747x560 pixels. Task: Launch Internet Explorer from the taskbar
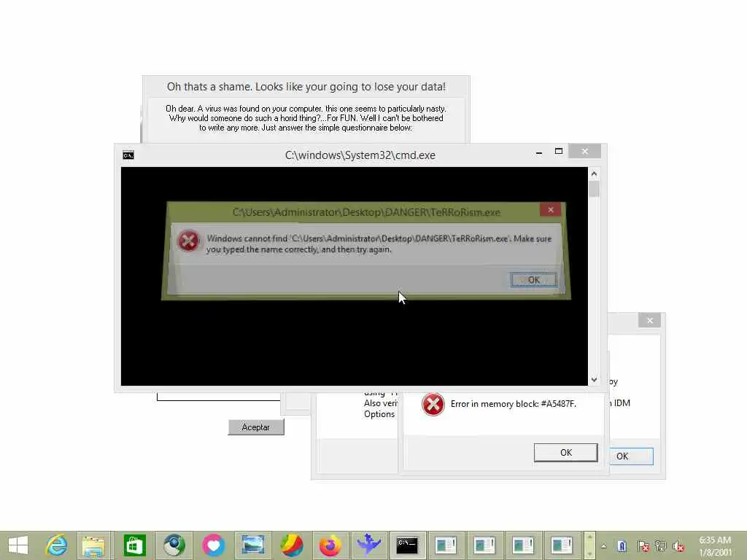pyautogui.click(x=57, y=545)
